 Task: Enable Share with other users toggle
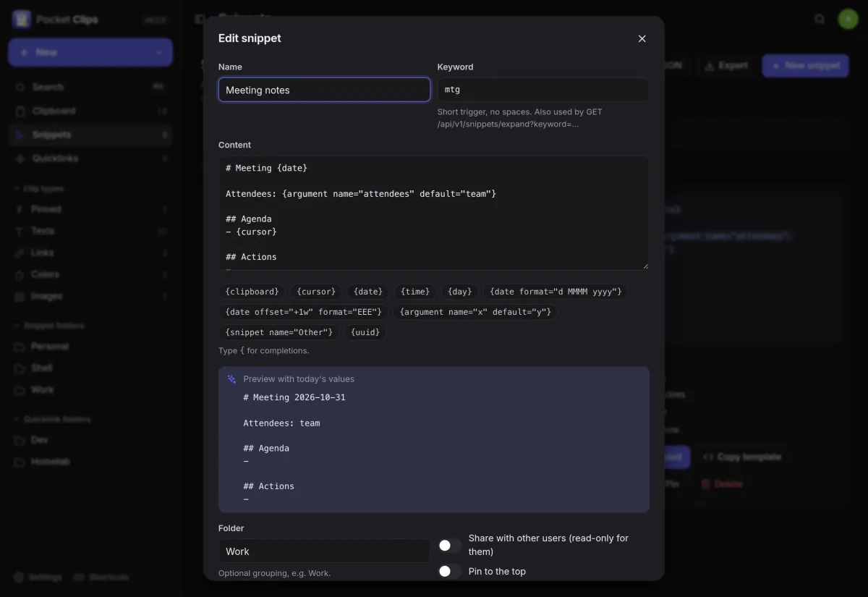[450, 545]
